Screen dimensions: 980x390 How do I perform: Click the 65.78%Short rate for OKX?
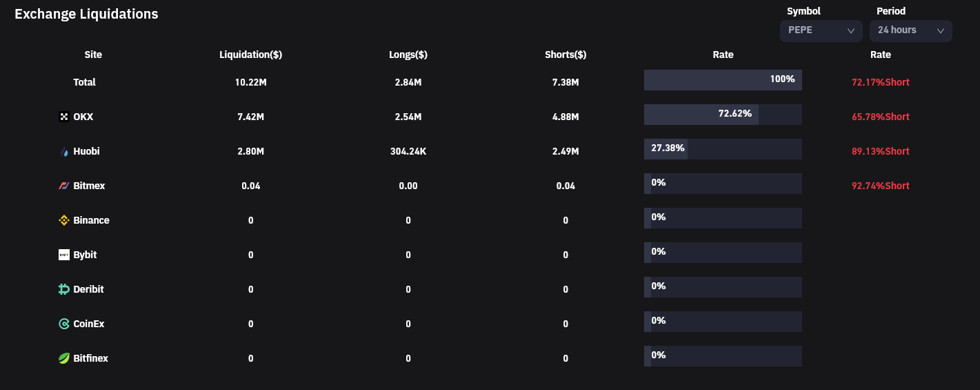coord(880,117)
